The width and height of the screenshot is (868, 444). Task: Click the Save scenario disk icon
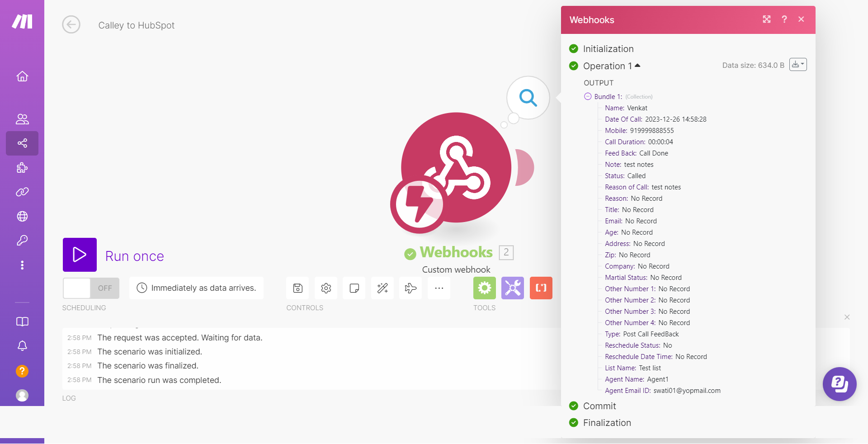[x=297, y=288]
